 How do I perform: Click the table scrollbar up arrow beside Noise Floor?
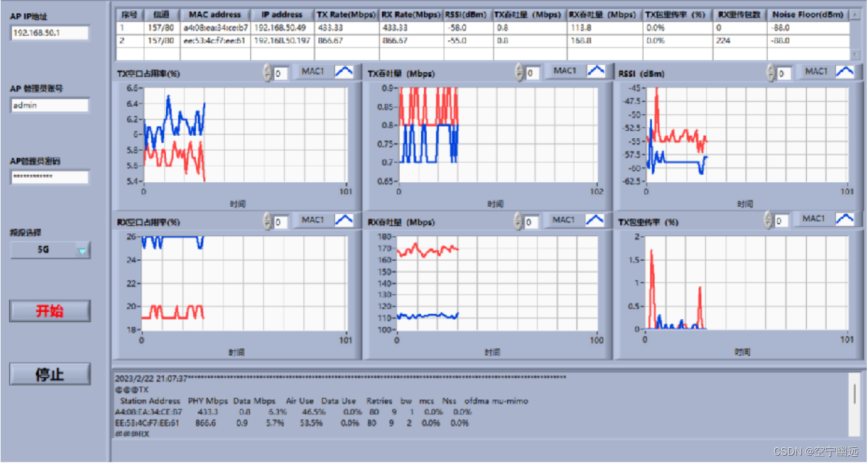(x=855, y=14)
